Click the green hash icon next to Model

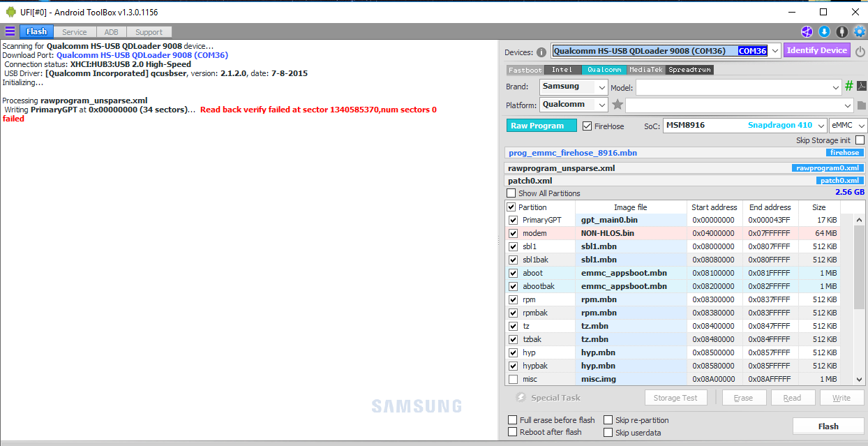click(x=849, y=86)
